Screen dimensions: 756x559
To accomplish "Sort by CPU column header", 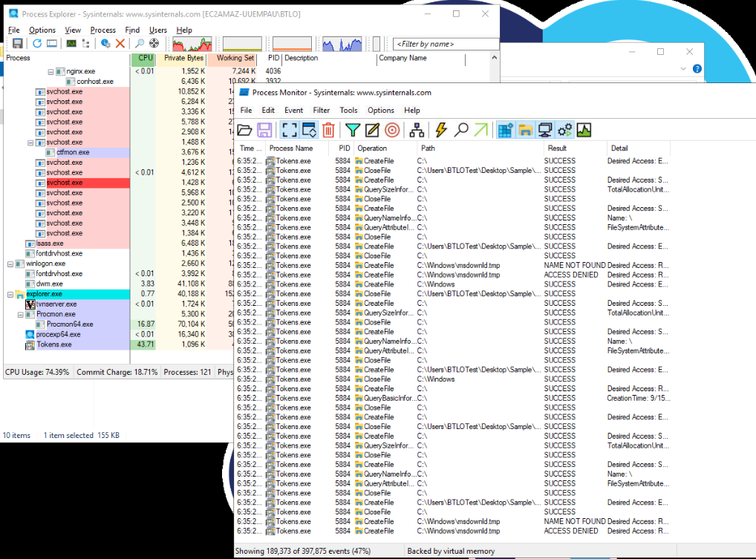I will tap(143, 59).
